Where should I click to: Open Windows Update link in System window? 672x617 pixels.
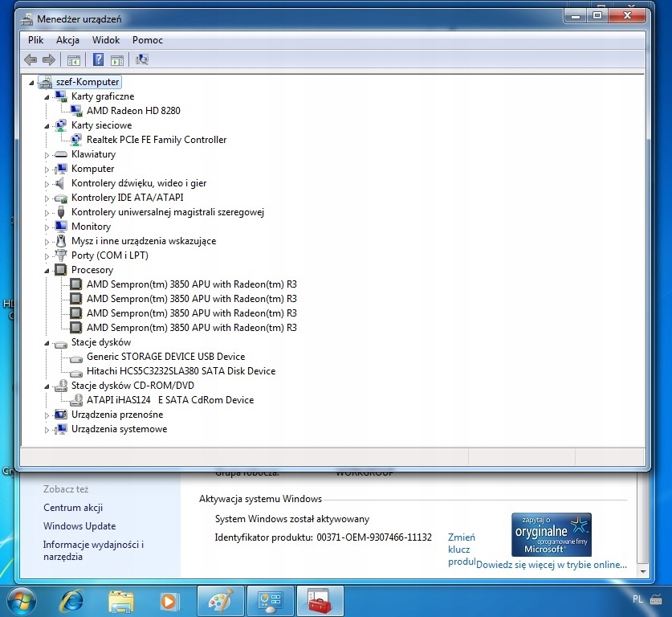click(x=79, y=526)
